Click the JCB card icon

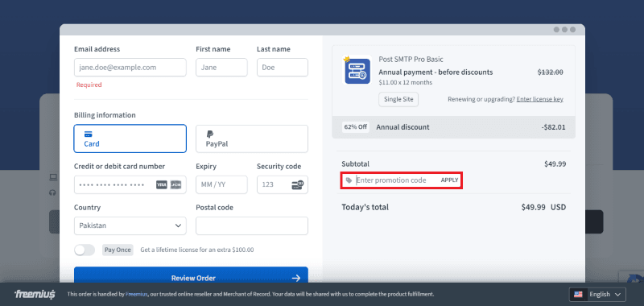tap(175, 185)
